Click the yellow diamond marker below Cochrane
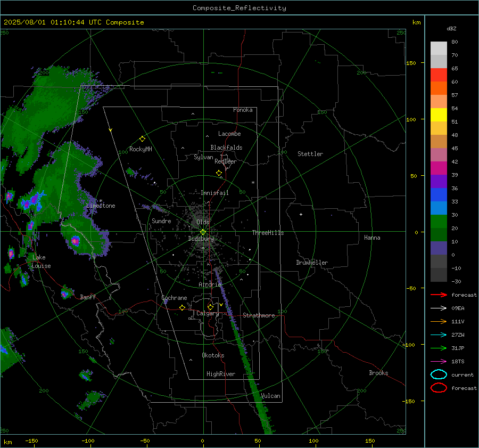Screen dimensions: 479x448 (x=183, y=307)
